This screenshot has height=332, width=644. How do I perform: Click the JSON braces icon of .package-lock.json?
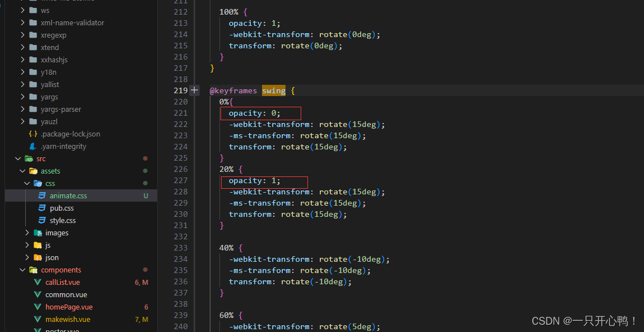pyautogui.click(x=31, y=134)
